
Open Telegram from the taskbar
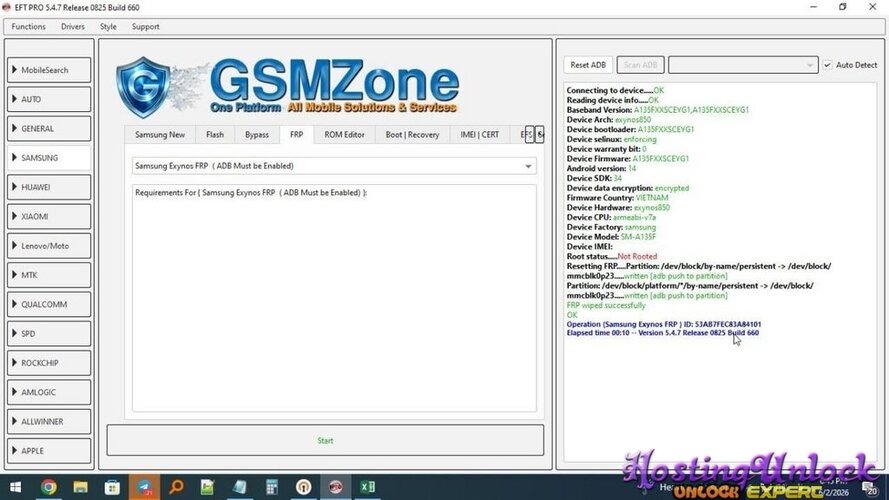pyautogui.click(x=144, y=487)
